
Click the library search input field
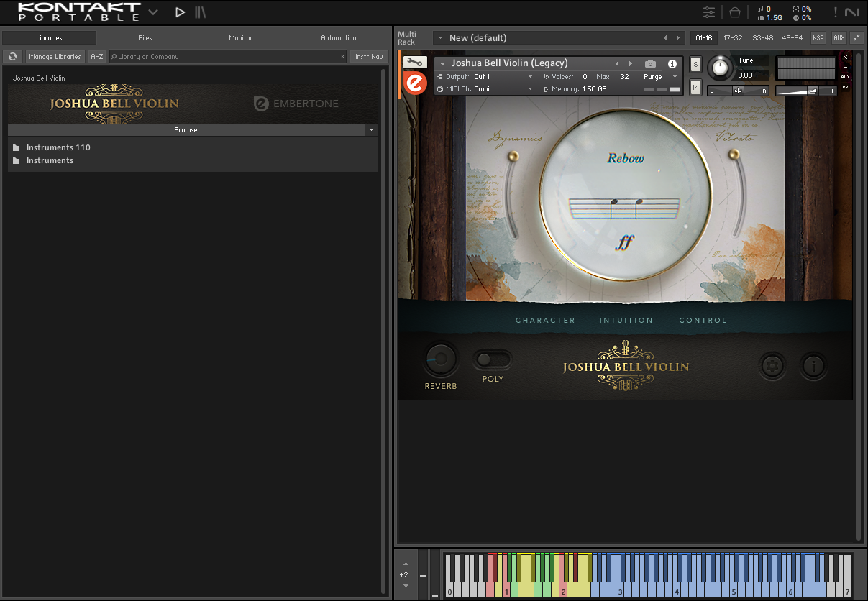[x=227, y=57]
